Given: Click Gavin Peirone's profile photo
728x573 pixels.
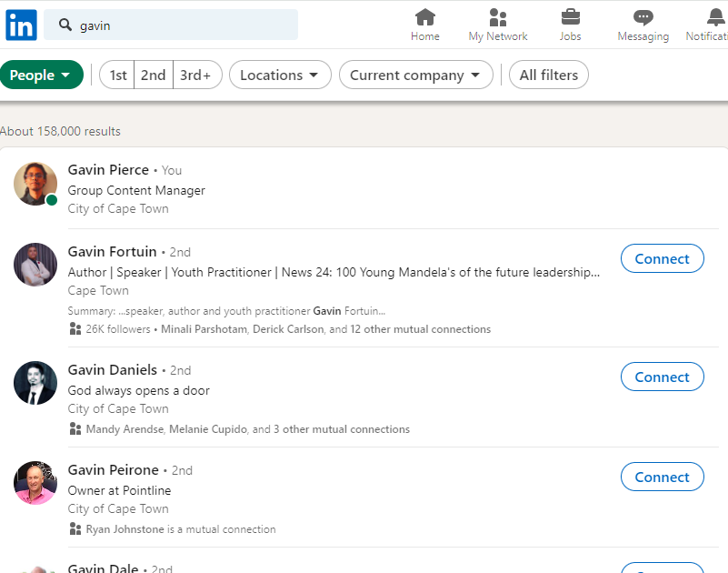Looking at the screenshot, I should point(35,483).
